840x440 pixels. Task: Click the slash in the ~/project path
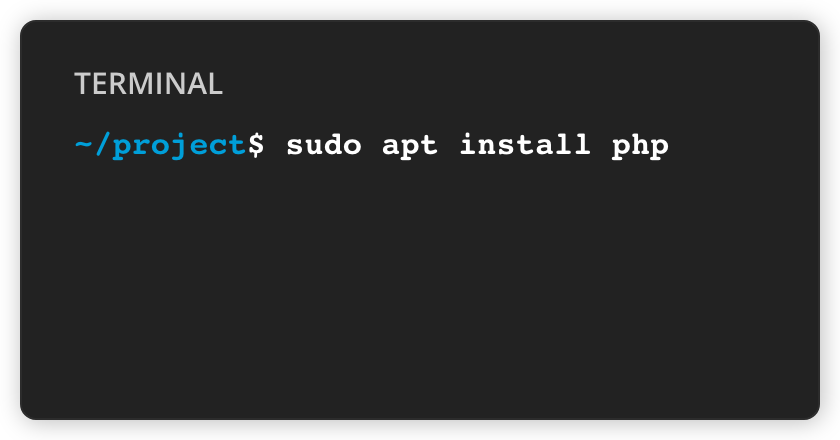pos(102,145)
